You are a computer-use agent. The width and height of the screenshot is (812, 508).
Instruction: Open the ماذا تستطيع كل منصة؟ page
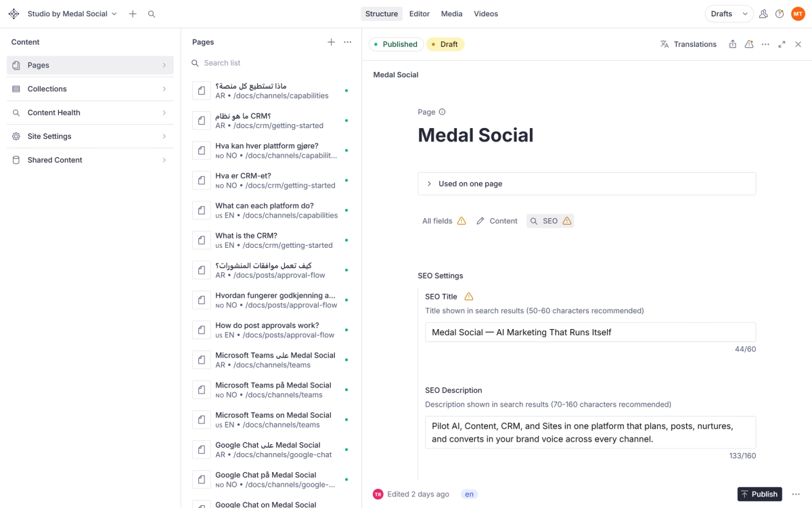point(271,91)
